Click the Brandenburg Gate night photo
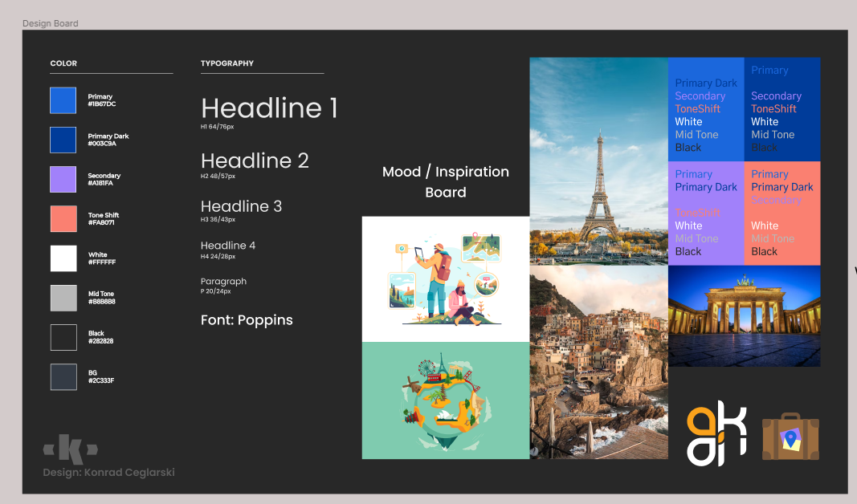The image size is (857, 504). 744,315
